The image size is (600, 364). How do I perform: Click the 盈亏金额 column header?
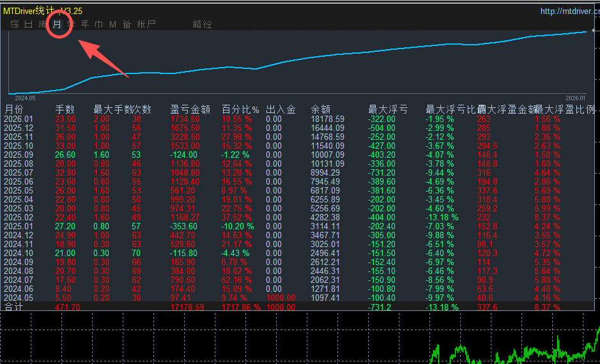(x=190, y=110)
